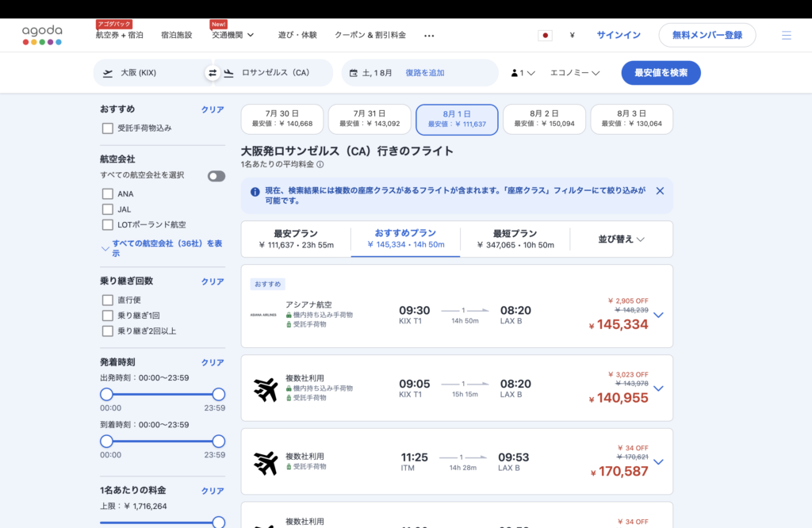Open the エコノミー seat class dropdown
Screen dimensions: 812x528
575,73
